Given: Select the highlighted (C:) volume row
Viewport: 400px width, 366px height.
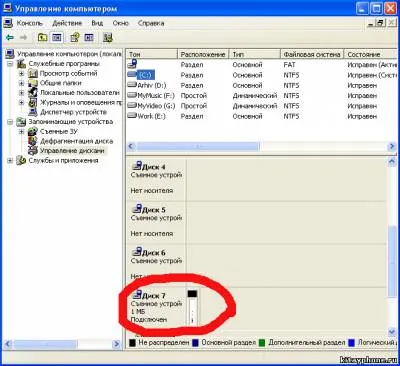Looking at the screenshot, I should [x=262, y=75].
